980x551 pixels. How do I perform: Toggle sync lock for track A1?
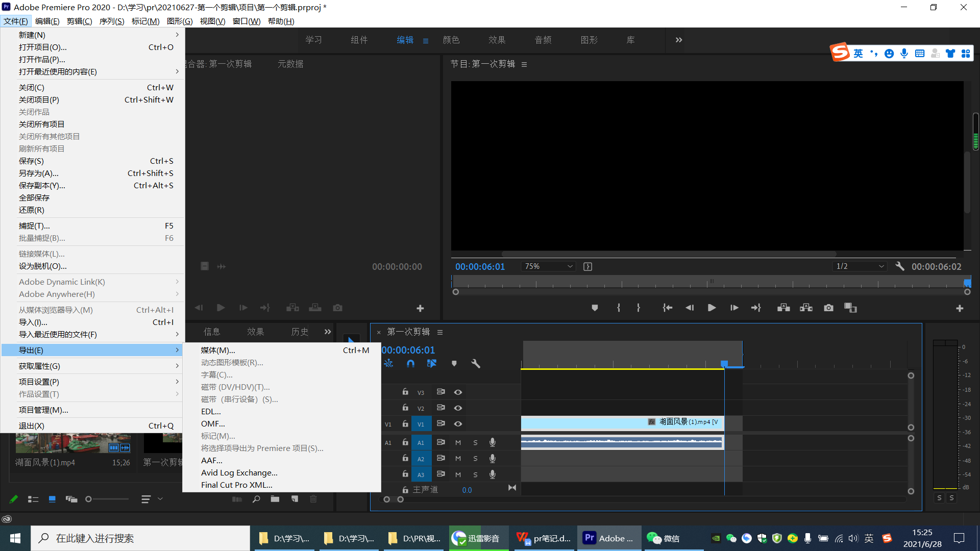tap(440, 442)
